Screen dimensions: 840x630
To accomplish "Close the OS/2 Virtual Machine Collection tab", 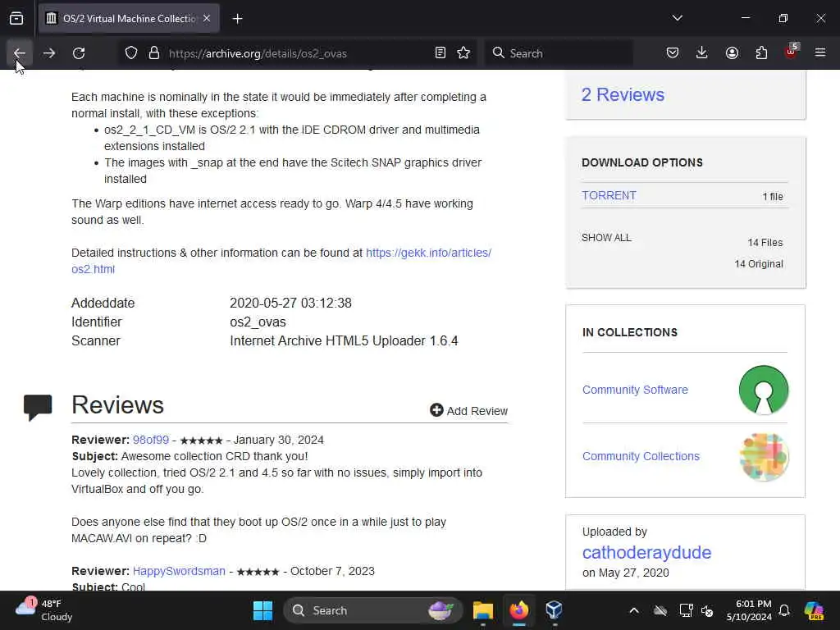I will coord(207,19).
